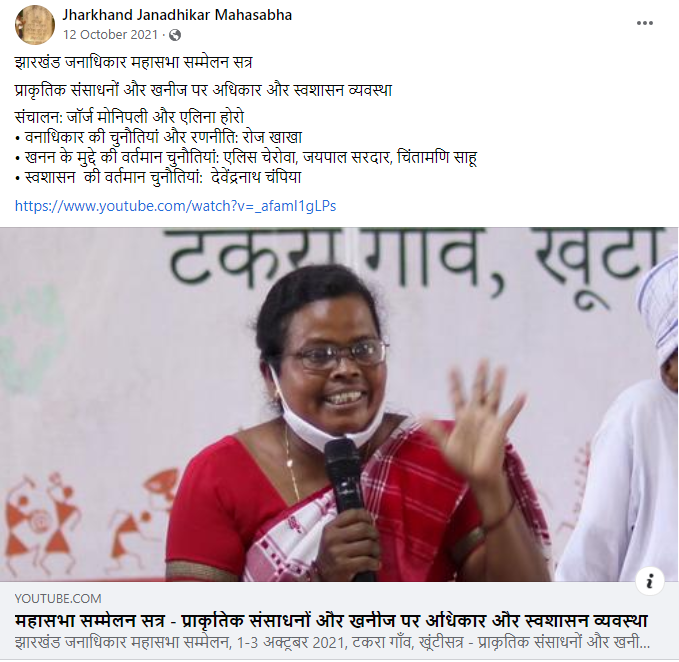This screenshot has height=662, width=679.
Task: Click the info icon on link preview
Action: [650, 581]
